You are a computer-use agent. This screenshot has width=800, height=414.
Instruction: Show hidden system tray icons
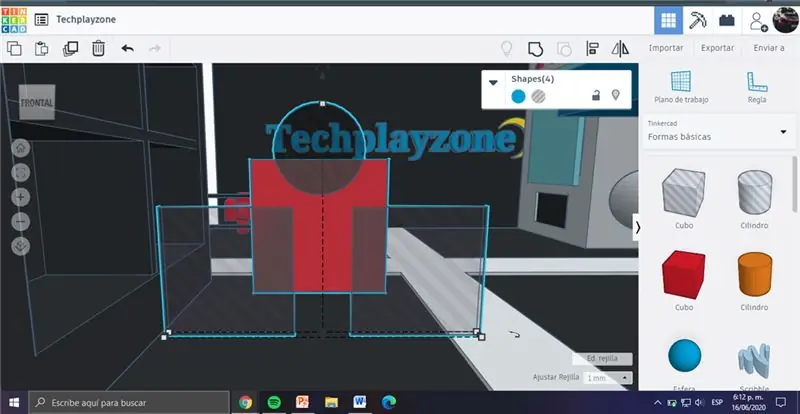(658, 402)
